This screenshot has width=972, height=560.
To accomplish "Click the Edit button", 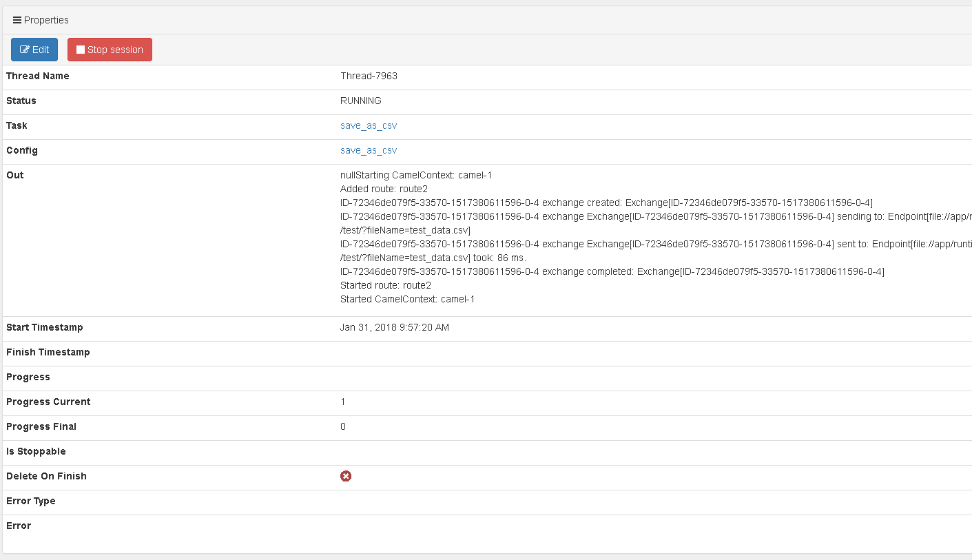I will point(34,50).
